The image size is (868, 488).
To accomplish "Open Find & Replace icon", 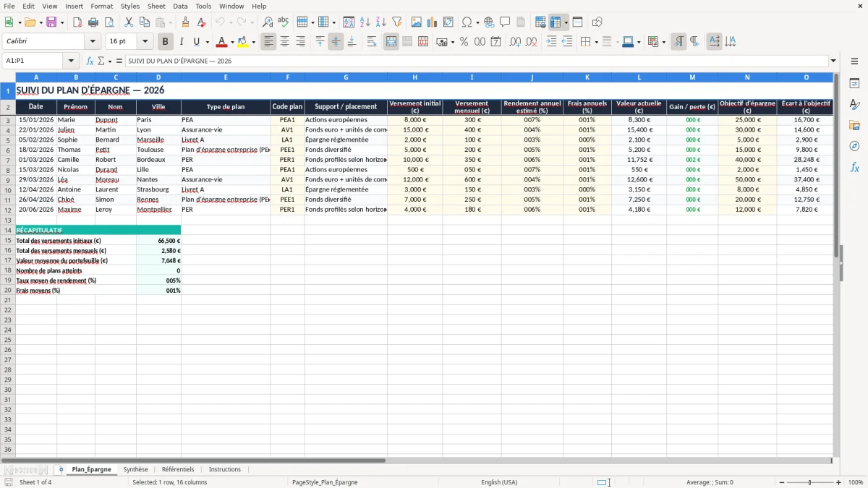I will 268,22.
